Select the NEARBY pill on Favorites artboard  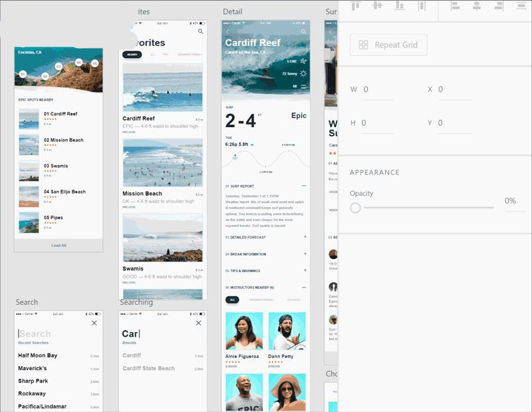[132, 55]
